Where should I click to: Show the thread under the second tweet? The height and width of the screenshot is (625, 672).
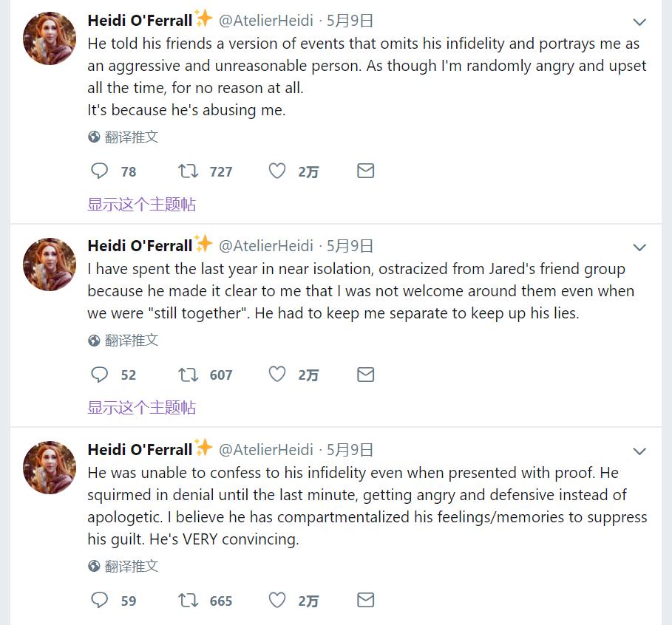coord(141,408)
